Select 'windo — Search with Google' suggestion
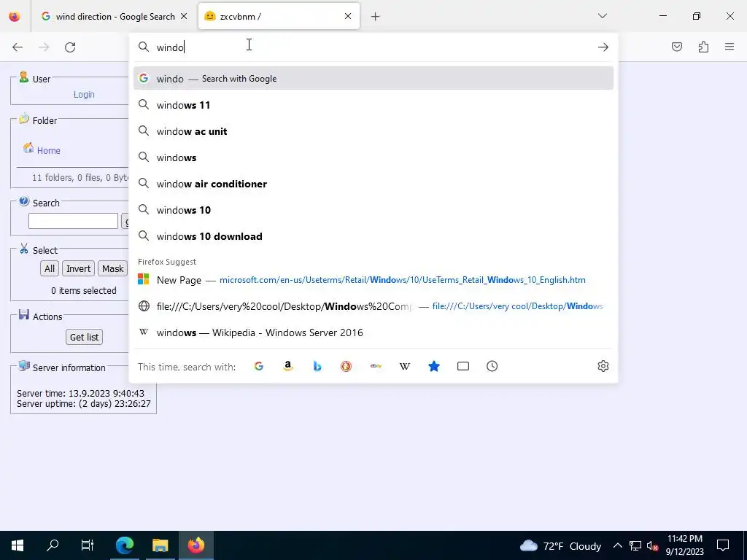The width and height of the screenshot is (747, 560). click(373, 79)
